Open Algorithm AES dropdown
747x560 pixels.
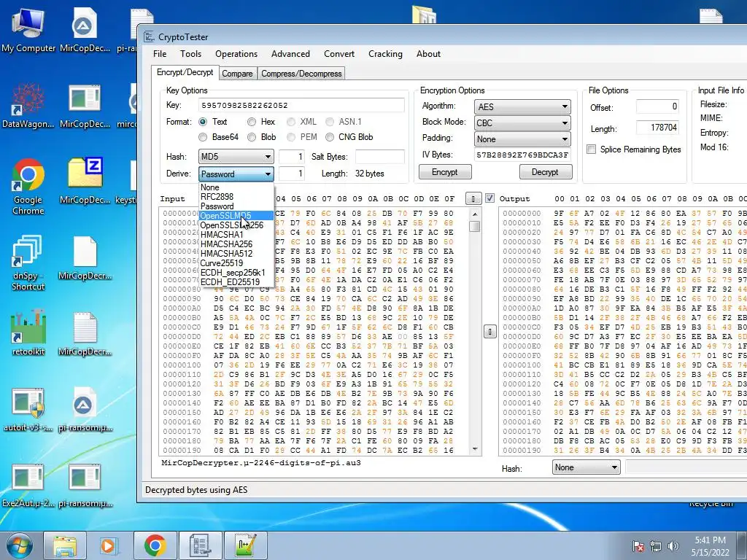[522, 106]
